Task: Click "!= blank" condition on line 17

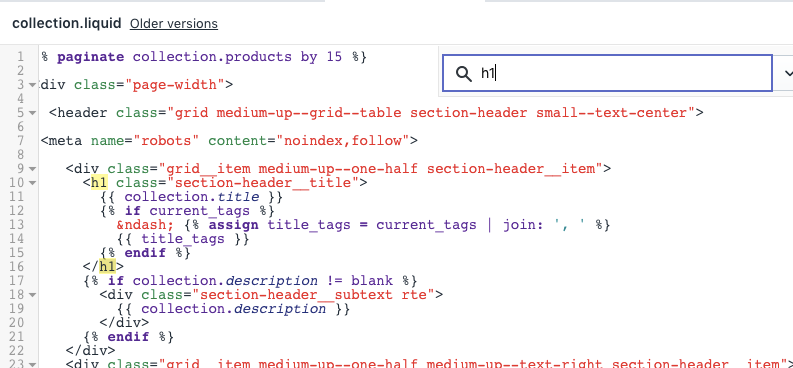Action: (x=359, y=281)
